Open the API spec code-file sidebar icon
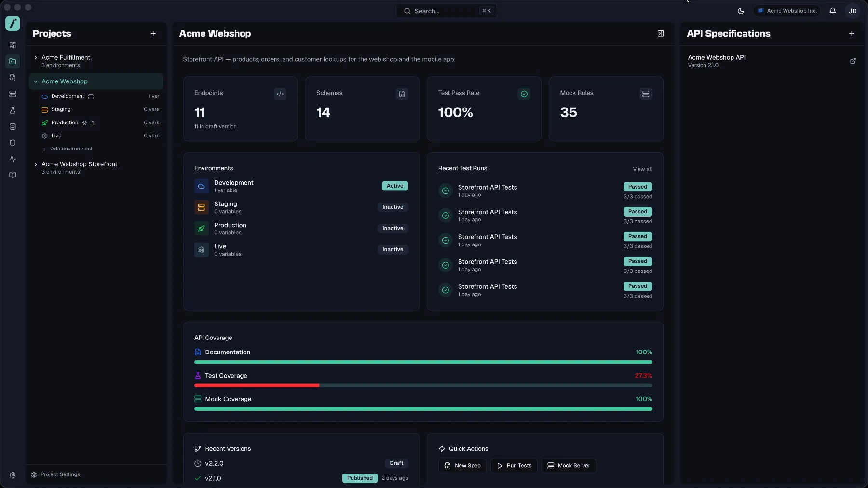868x488 pixels. pos(13,78)
